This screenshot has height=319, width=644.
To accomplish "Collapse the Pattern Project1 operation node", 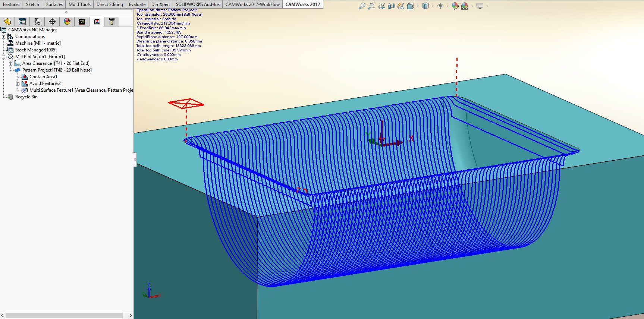I will tap(11, 70).
